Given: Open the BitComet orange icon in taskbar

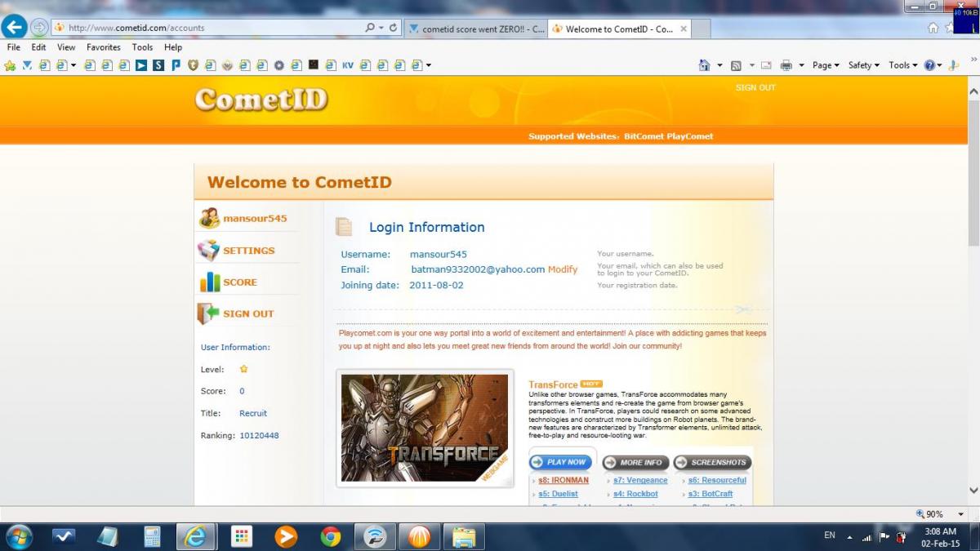Looking at the screenshot, I should click(419, 536).
